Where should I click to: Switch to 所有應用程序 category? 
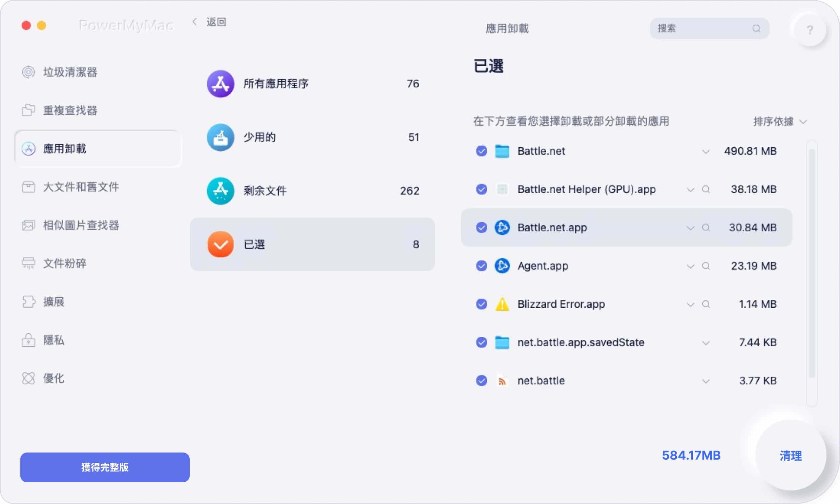tap(312, 84)
